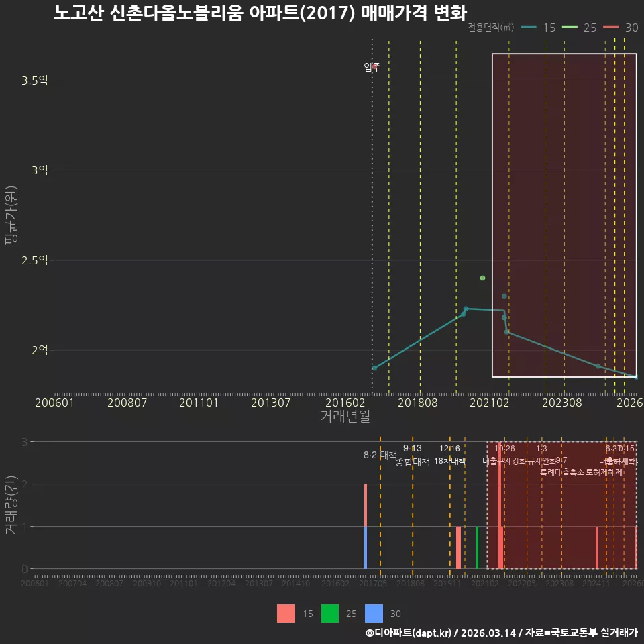Select the green 25㎡ volume bar
The width and height of the screenshot is (644, 644).
[x=477, y=547]
